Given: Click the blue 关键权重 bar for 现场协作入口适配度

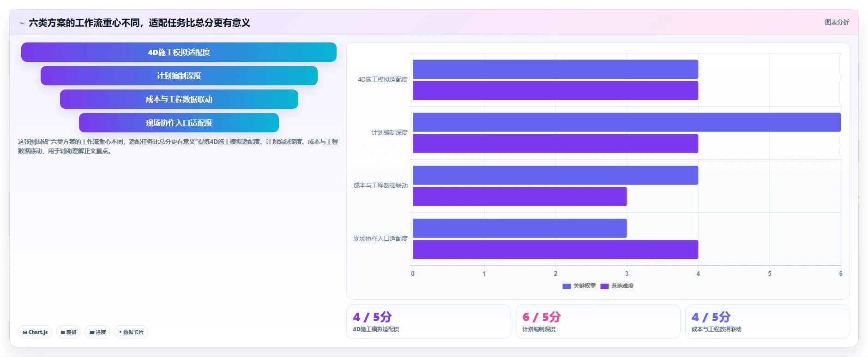Looking at the screenshot, I should pos(520,228).
